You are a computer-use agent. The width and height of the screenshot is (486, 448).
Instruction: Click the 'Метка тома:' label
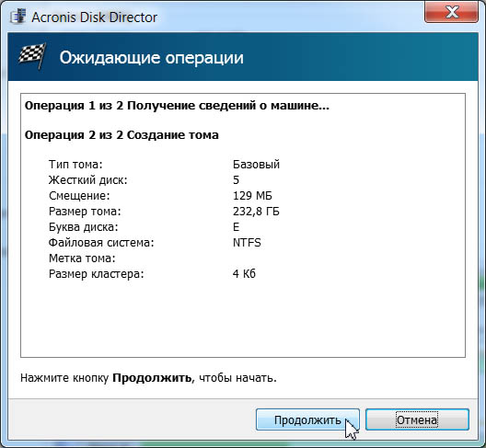pos(82,258)
